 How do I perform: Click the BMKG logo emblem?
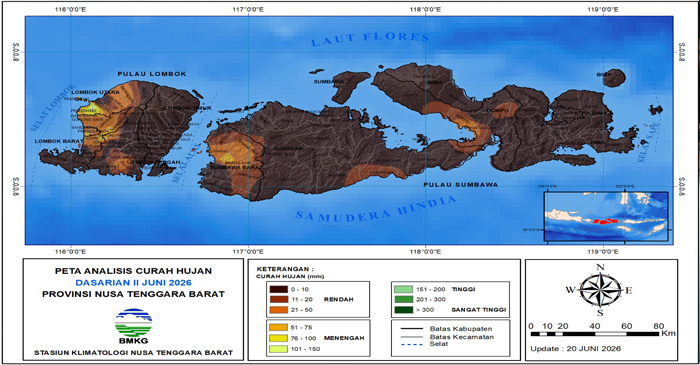tap(133, 322)
